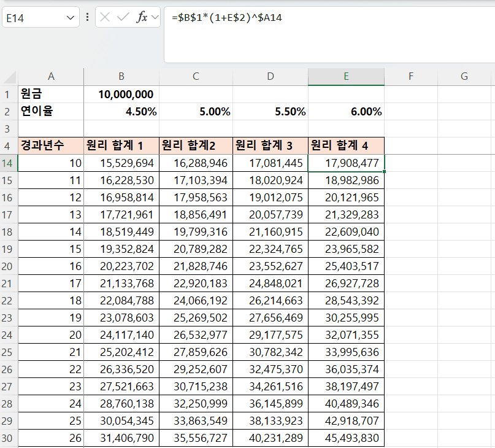Open the chevron dropdown beside fx
The image size is (495, 448).
point(155,17)
